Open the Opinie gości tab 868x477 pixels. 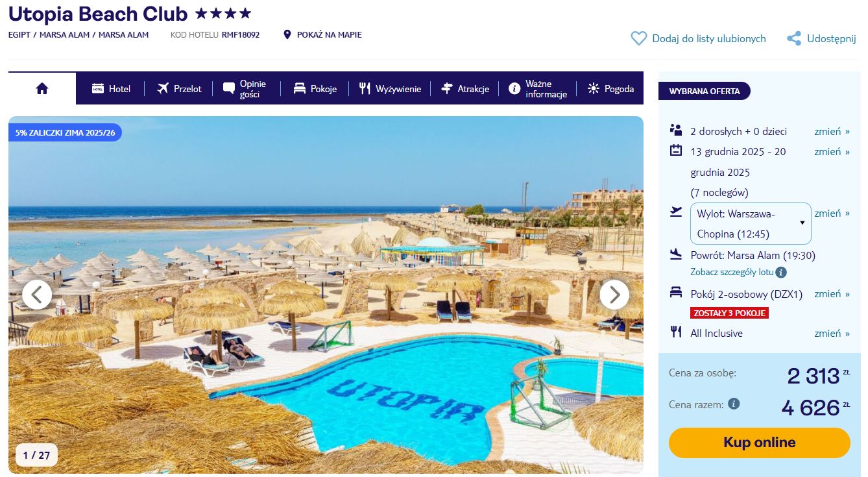click(x=245, y=89)
